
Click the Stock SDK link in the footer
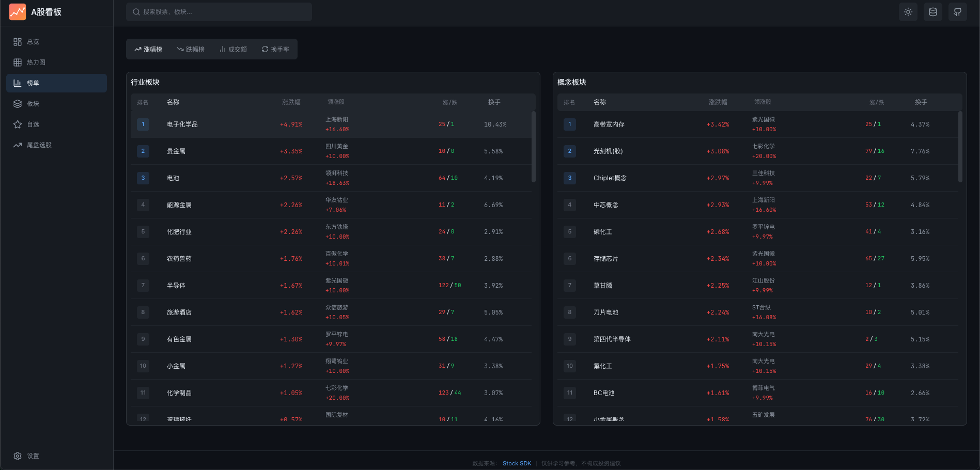[x=517, y=463]
